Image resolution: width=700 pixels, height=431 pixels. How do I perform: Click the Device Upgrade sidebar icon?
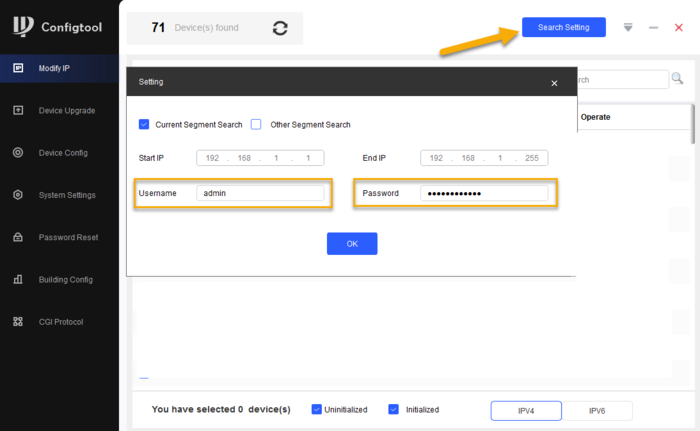tap(18, 110)
